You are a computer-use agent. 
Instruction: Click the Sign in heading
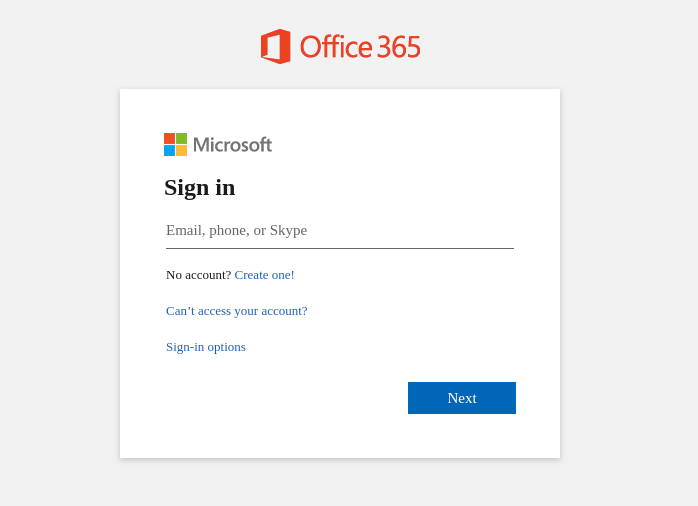[x=199, y=188]
